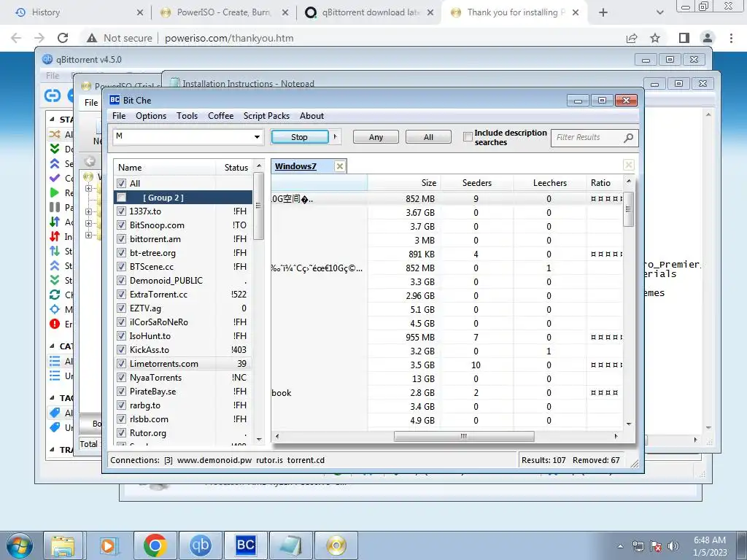This screenshot has height=560, width=747.
Task: Open the search term dropdown arrow
Action: click(x=257, y=137)
